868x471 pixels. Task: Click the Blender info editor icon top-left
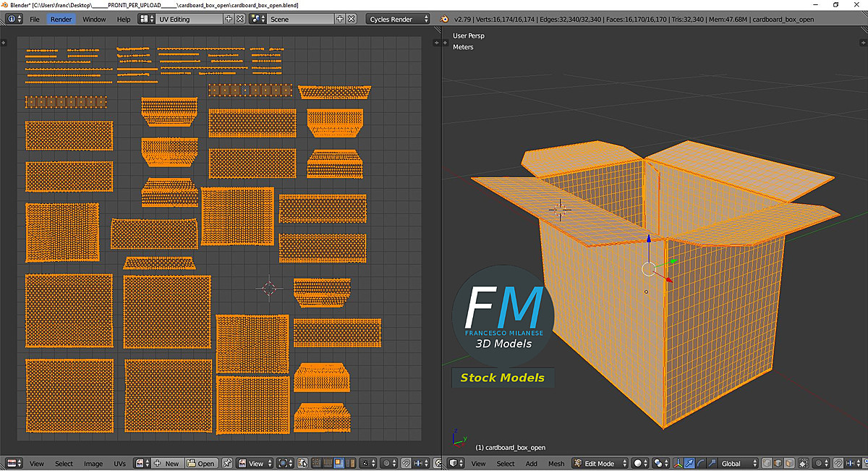click(7, 19)
